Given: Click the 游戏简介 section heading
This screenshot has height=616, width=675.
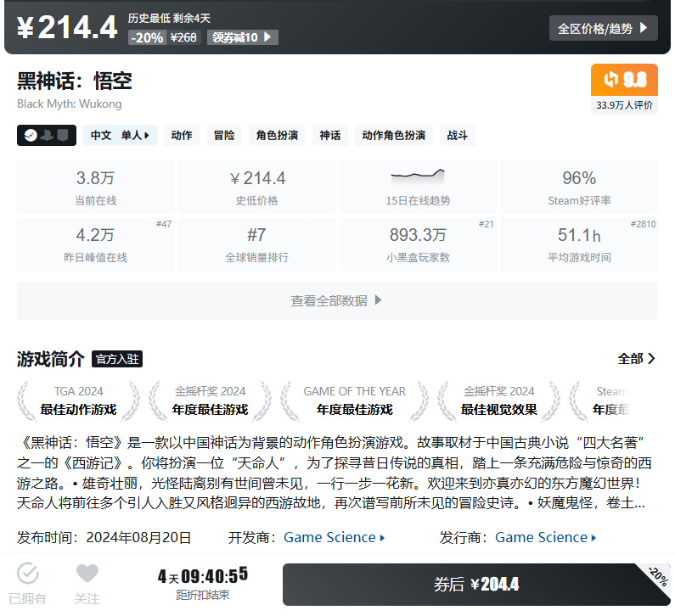Looking at the screenshot, I should [51, 359].
